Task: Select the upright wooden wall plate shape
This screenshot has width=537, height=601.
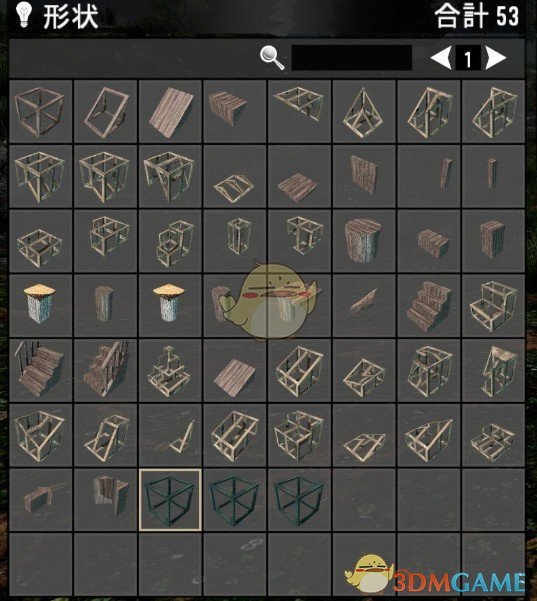Action: pyautogui.click(x=364, y=176)
